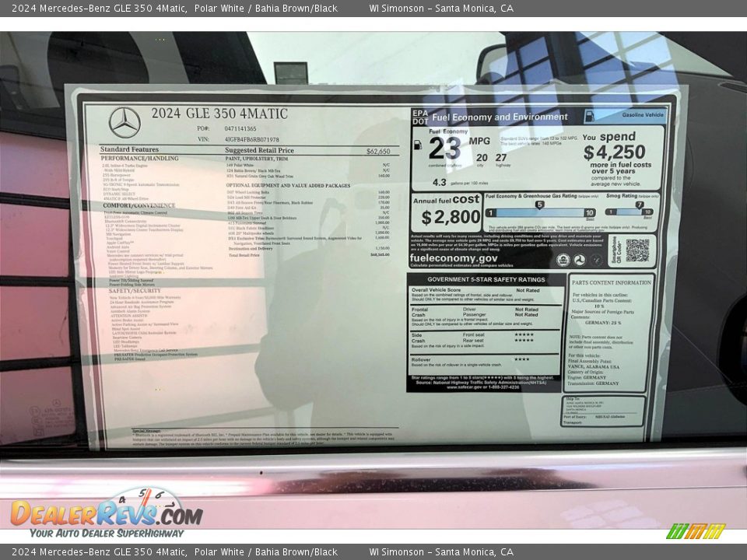The width and height of the screenshot is (747, 560).
Task: Click the gas pump icon beside Gasoline Vehicle
Action: point(589,116)
